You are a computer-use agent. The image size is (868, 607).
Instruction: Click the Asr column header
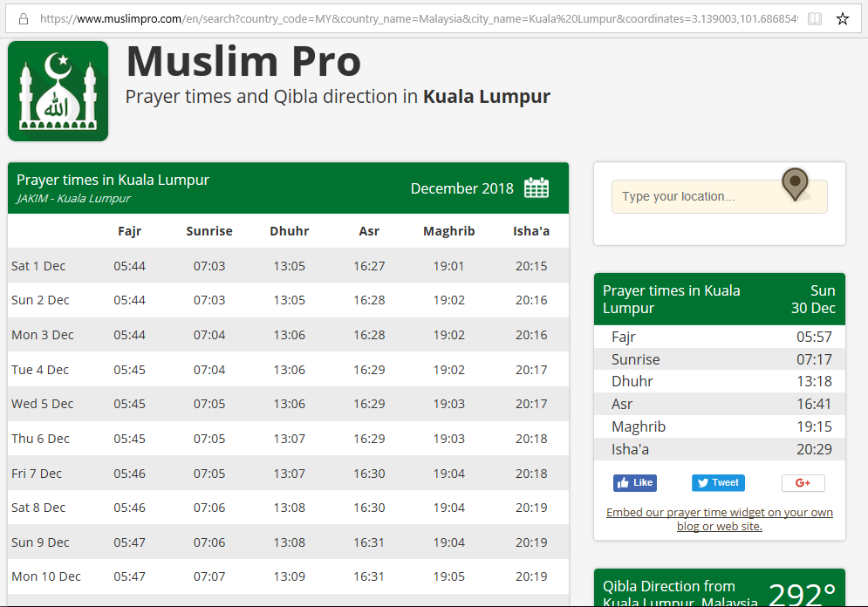click(x=369, y=231)
